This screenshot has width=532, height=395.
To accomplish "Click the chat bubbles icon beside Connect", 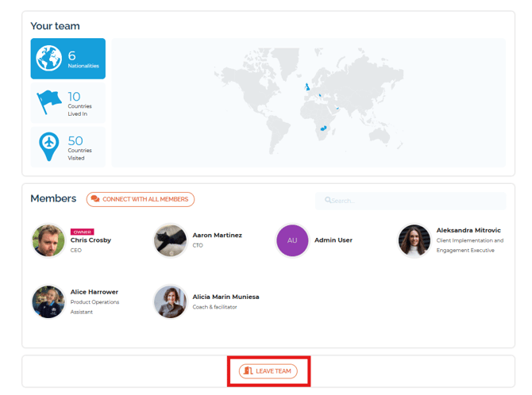I will pos(95,199).
